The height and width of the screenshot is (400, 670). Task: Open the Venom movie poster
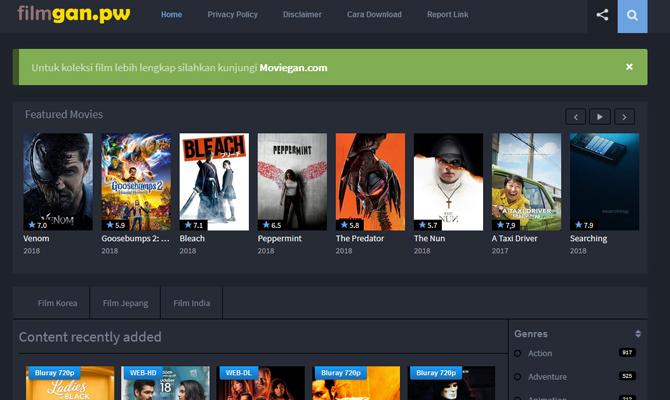pos(58,182)
